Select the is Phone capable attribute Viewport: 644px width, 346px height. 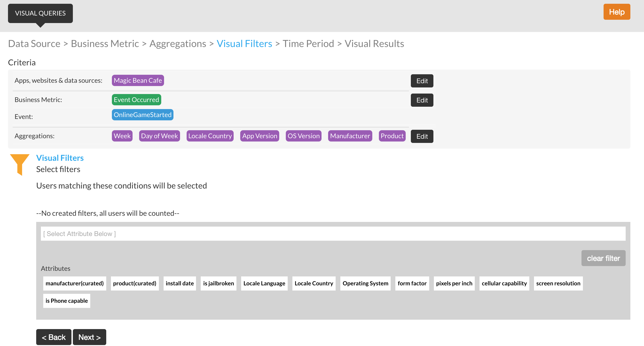coord(67,301)
